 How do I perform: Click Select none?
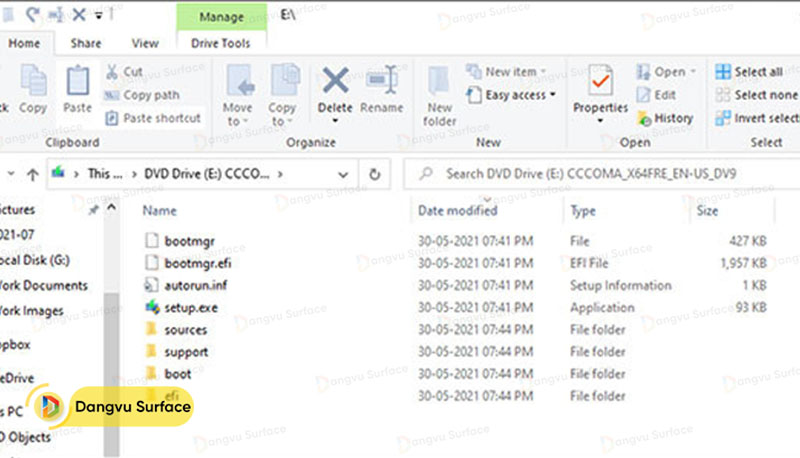tap(756, 95)
